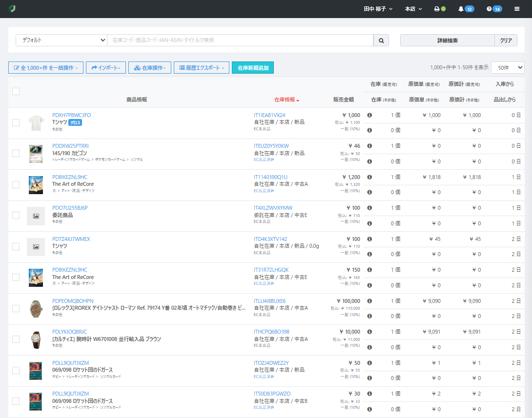Open the 在庫操作 menu
The height and width of the screenshot is (418, 532).
coord(149,68)
